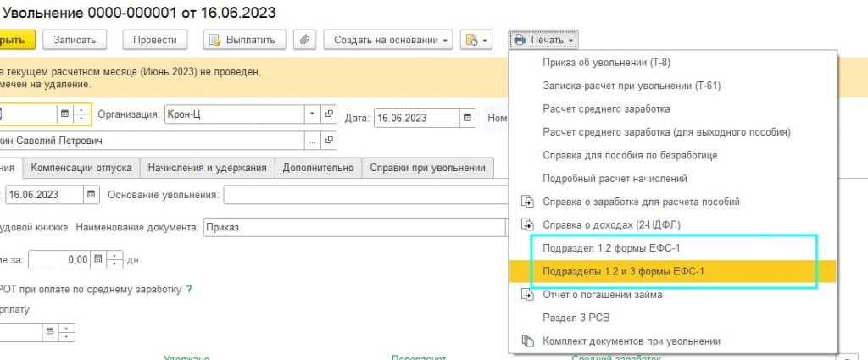Click the Записать button
This screenshot has height=360, width=868.
tap(80, 40)
